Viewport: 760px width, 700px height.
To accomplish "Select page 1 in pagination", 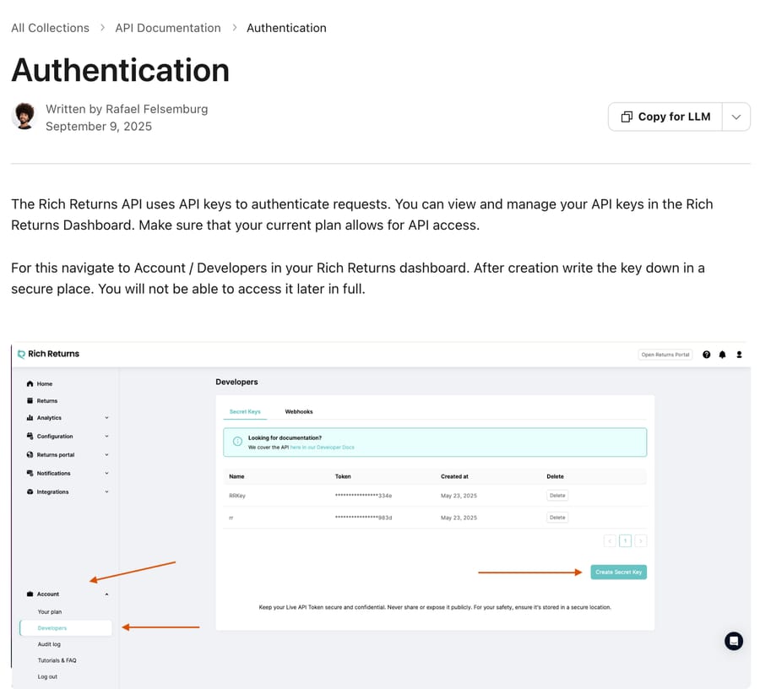I will pyautogui.click(x=625, y=540).
